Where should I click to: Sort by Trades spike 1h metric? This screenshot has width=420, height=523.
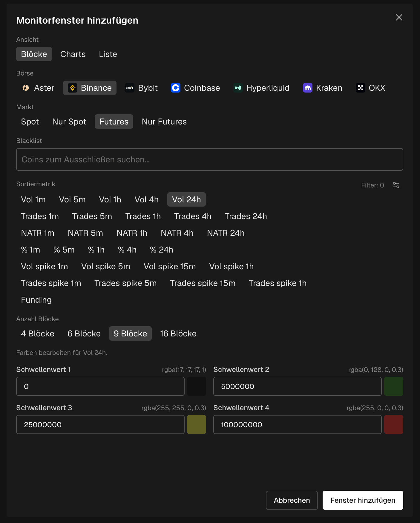[278, 283]
